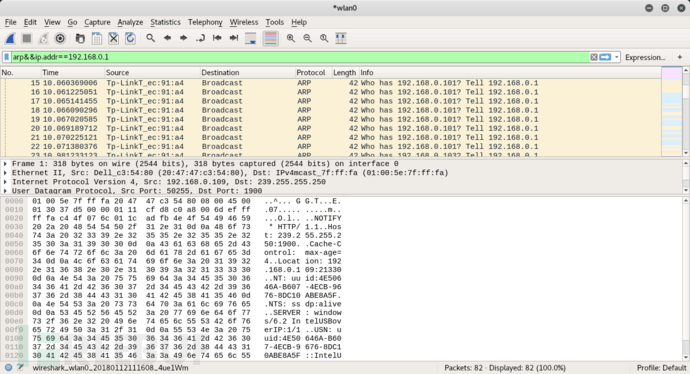Open the Wireless menu

click(x=244, y=22)
